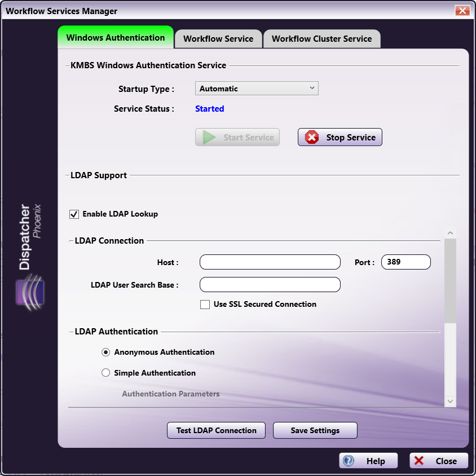Select Anonymous Authentication radio button

pyautogui.click(x=105, y=352)
